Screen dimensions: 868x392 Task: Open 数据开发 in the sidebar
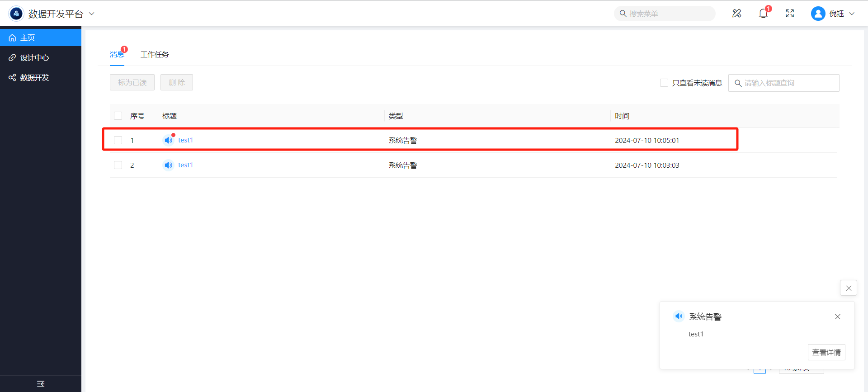tap(35, 78)
